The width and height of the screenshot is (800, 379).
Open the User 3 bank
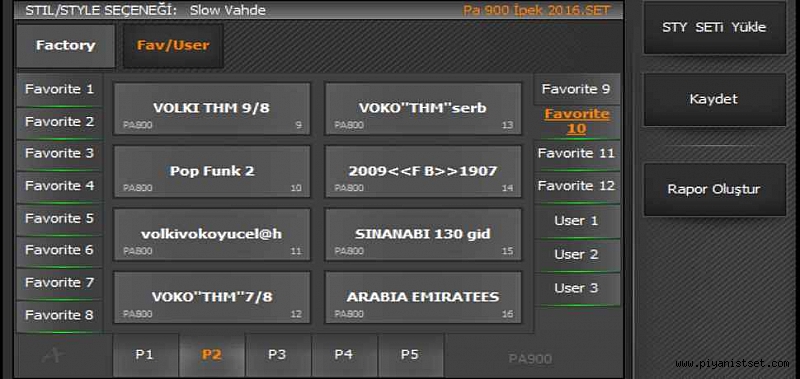[577, 289]
